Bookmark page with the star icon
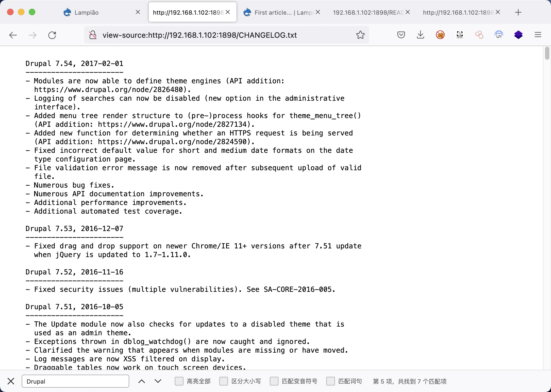Screen dimensions: 551x392 pos(360,35)
